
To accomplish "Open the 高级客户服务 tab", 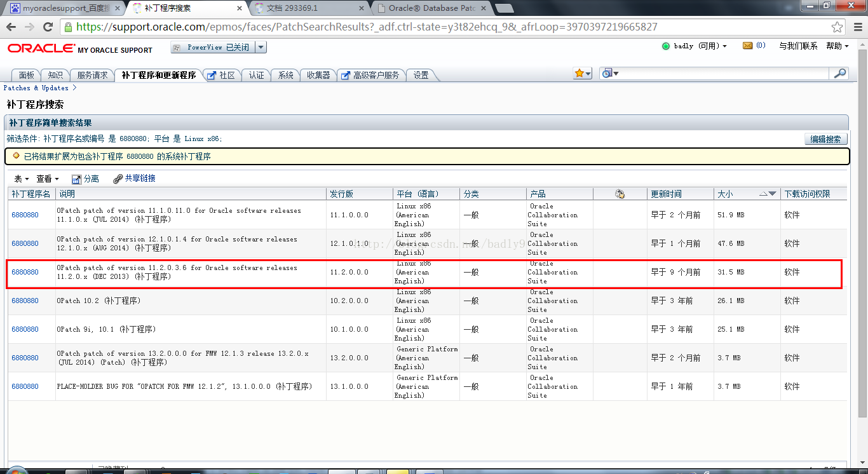I will click(370, 75).
